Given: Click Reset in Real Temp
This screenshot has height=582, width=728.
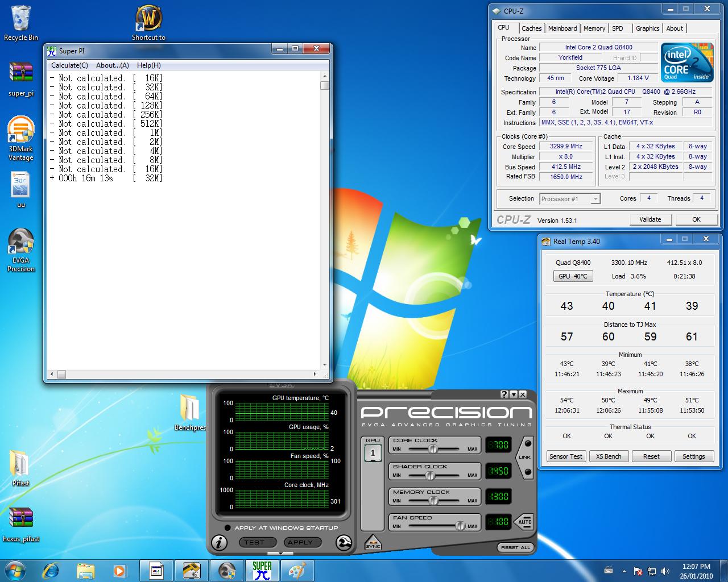Looking at the screenshot, I should tap(651, 456).
